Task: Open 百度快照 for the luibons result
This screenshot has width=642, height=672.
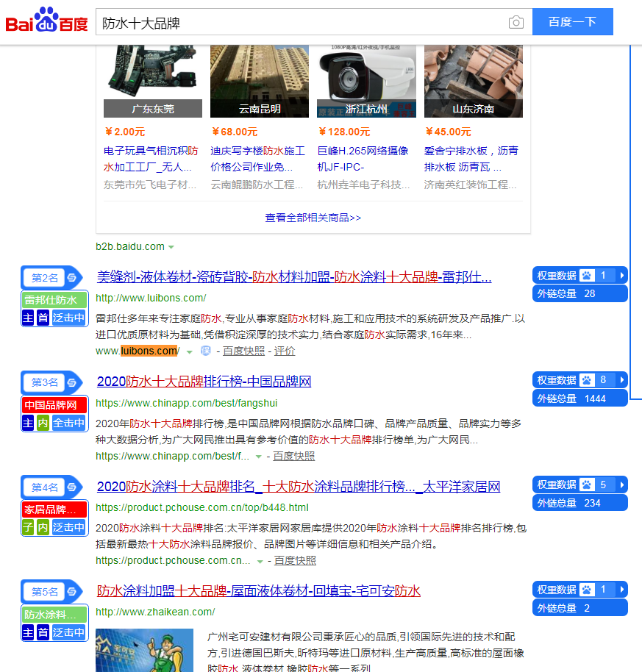Action: (244, 351)
